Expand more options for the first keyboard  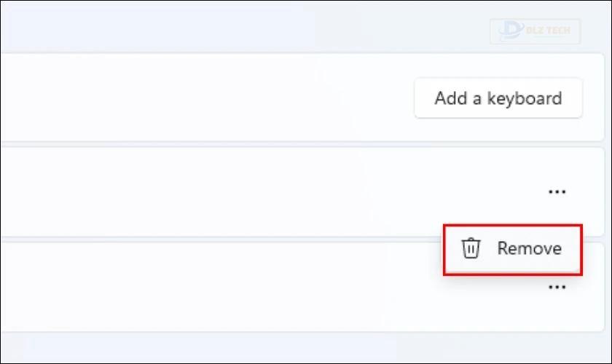[x=557, y=191]
